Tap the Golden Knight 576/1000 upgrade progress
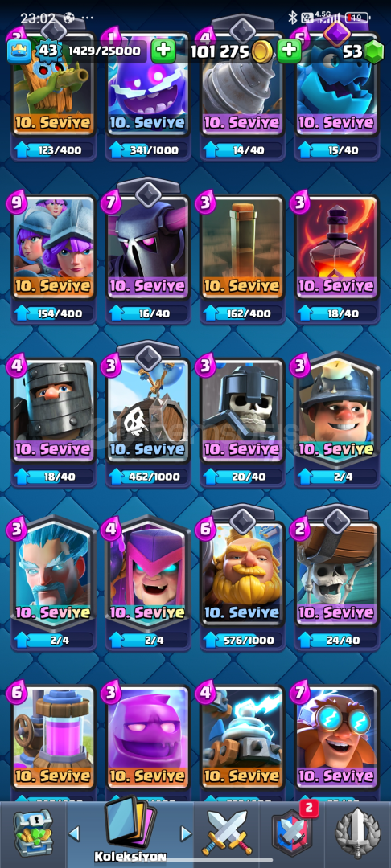 click(243, 640)
